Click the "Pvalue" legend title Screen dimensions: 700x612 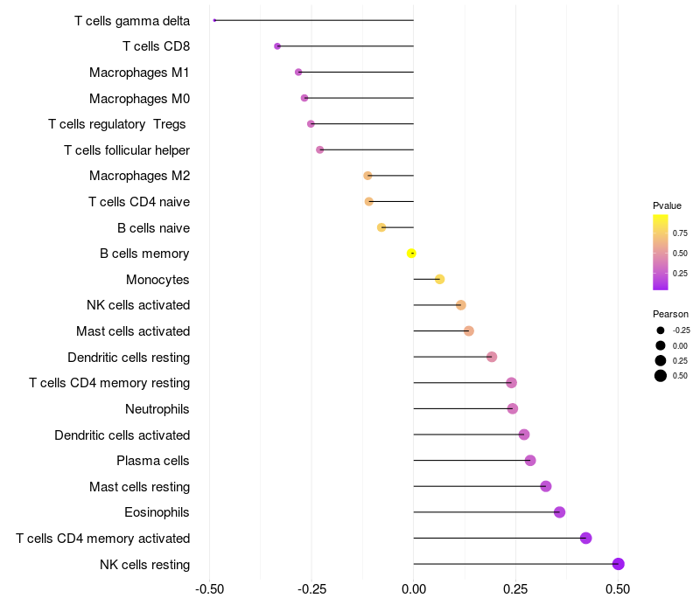point(667,205)
